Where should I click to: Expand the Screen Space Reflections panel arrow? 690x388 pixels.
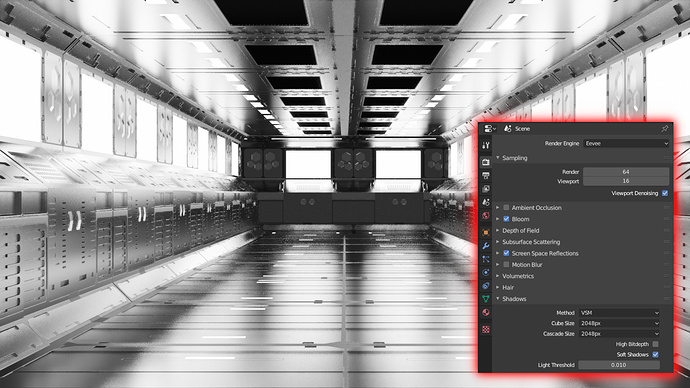point(498,253)
